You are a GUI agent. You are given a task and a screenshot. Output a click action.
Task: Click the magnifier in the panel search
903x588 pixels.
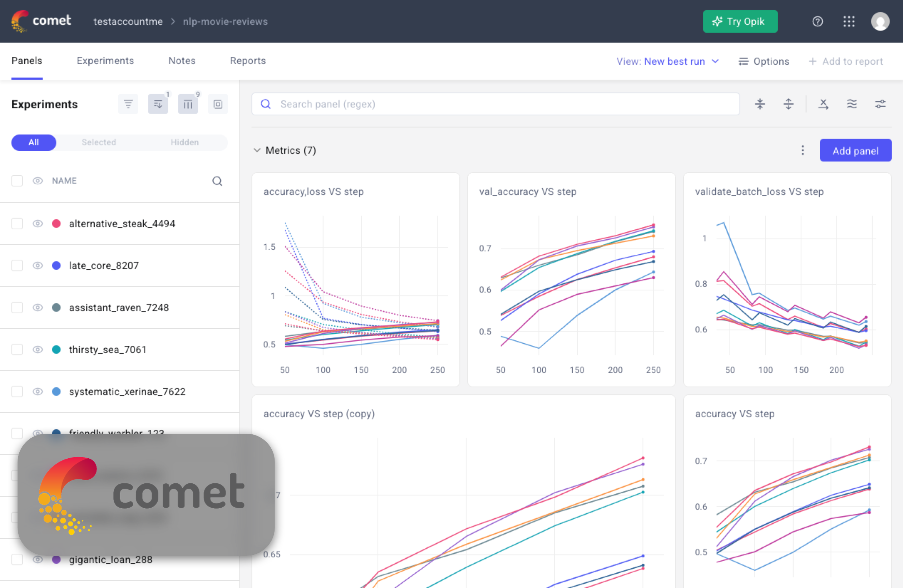[x=266, y=104]
